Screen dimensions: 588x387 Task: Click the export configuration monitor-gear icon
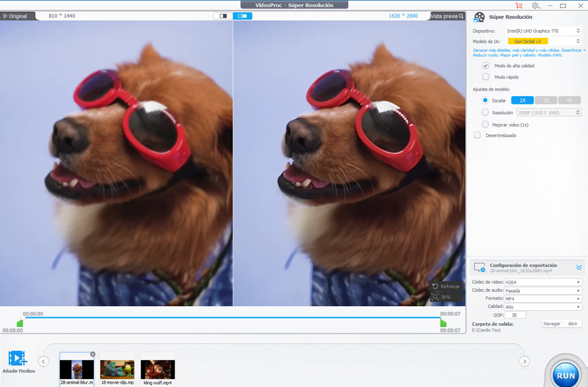pyautogui.click(x=480, y=268)
